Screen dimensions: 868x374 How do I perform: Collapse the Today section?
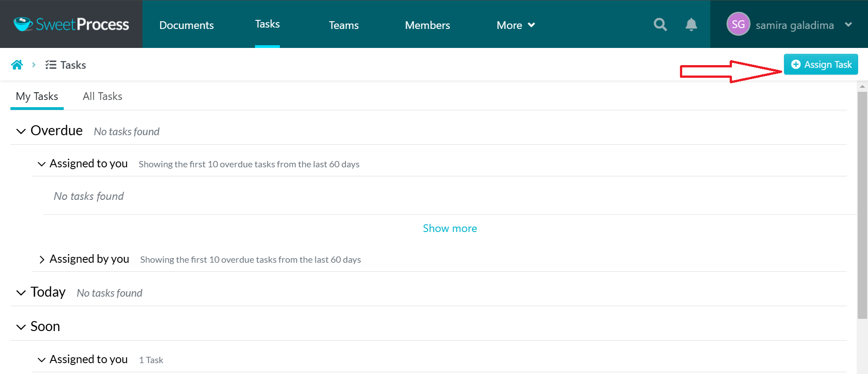click(x=21, y=293)
